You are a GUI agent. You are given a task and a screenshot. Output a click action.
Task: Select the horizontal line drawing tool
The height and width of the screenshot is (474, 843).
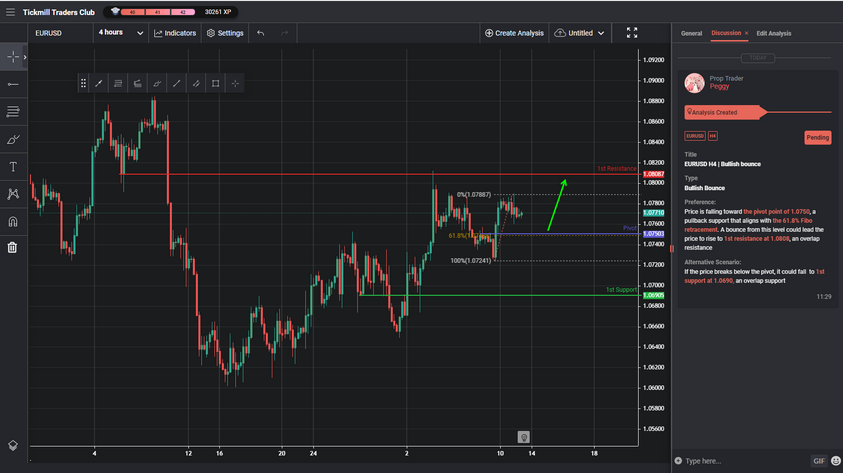tap(13, 84)
